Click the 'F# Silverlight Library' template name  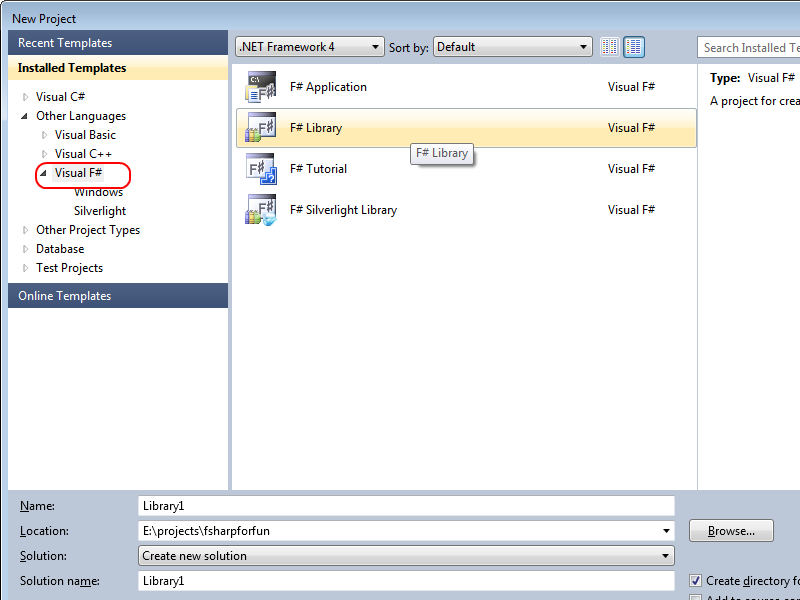[343, 210]
